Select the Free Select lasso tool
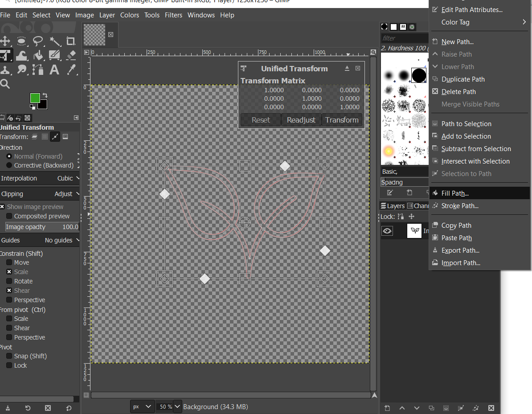Viewport: 532px width, 414px height. [38, 41]
